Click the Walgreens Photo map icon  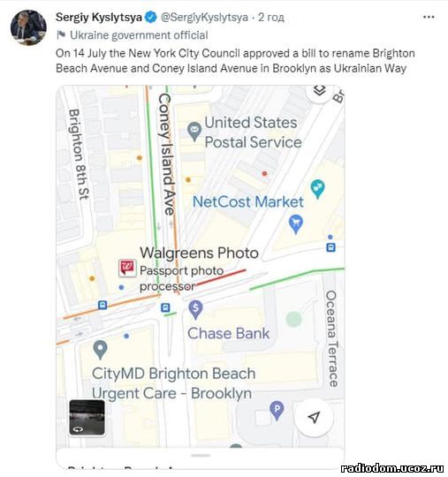127,268
